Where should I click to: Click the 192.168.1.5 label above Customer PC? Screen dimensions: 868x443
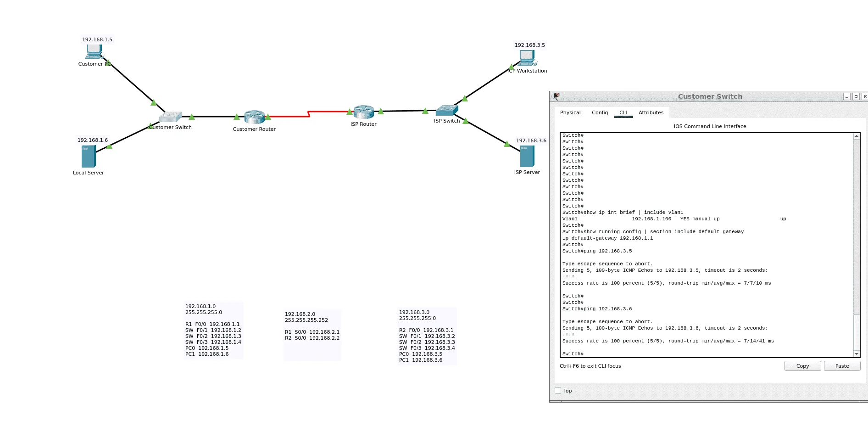[97, 39]
